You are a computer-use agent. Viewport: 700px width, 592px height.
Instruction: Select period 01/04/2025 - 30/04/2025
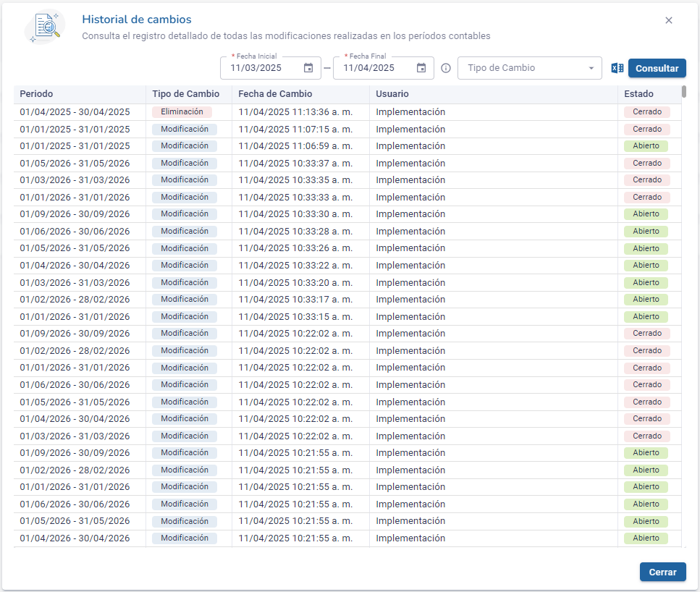[75, 112]
